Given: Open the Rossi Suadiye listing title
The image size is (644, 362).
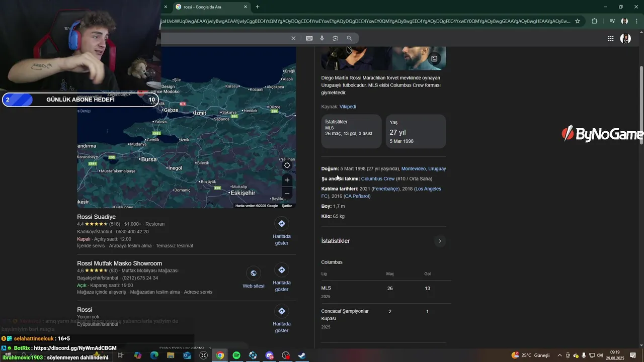Looking at the screenshot, I should coord(96,217).
